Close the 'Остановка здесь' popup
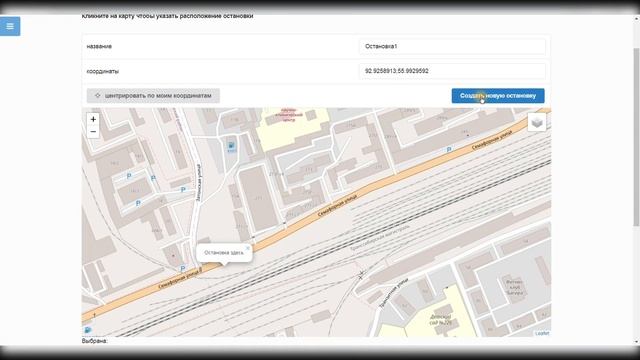Screen dimensions: 640x360 247,248
